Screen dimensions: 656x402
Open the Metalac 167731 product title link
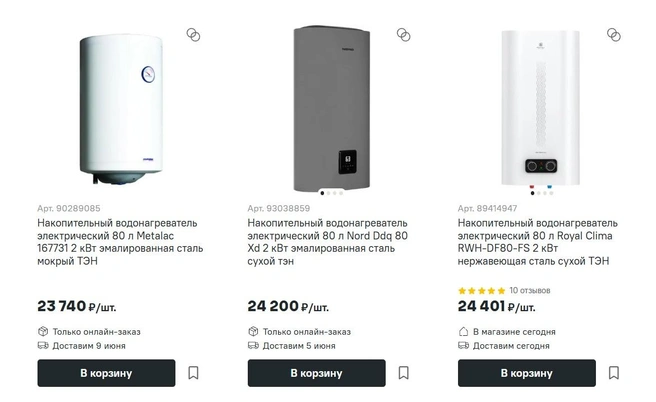[x=120, y=242]
